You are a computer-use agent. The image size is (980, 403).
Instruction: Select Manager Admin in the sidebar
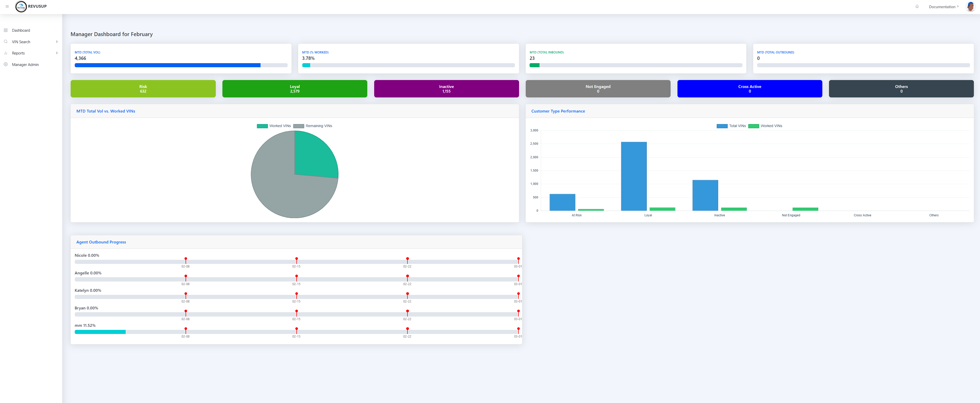click(26, 64)
